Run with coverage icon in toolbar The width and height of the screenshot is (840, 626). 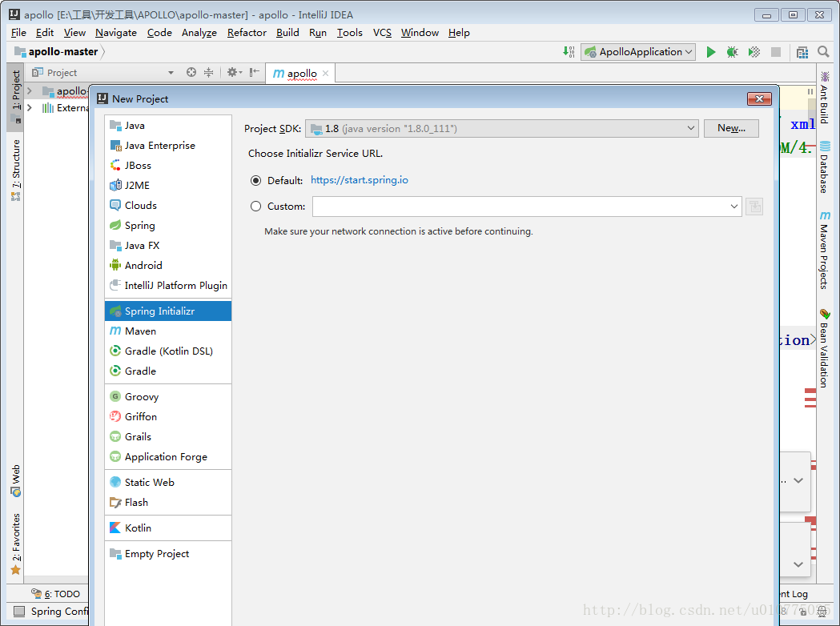coord(754,52)
